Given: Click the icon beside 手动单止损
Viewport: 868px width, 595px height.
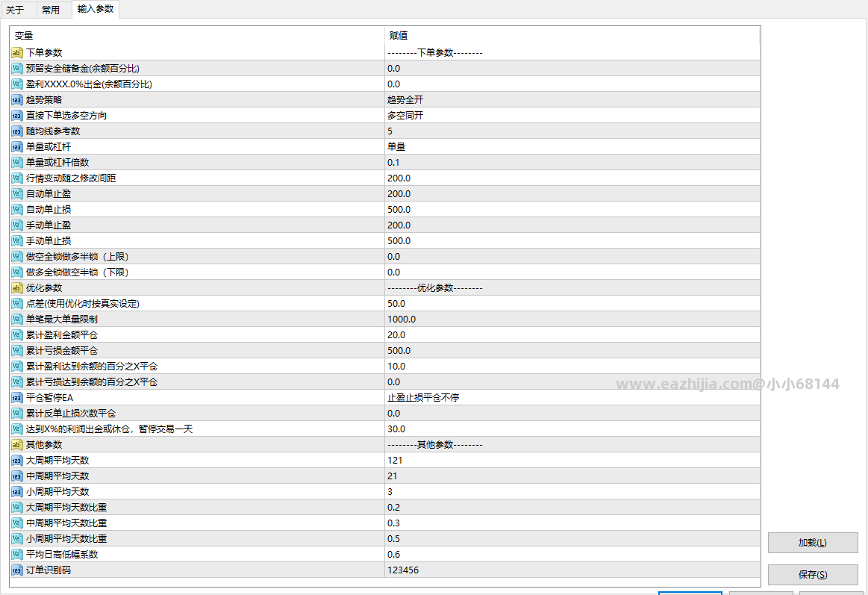Looking at the screenshot, I should (16, 241).
